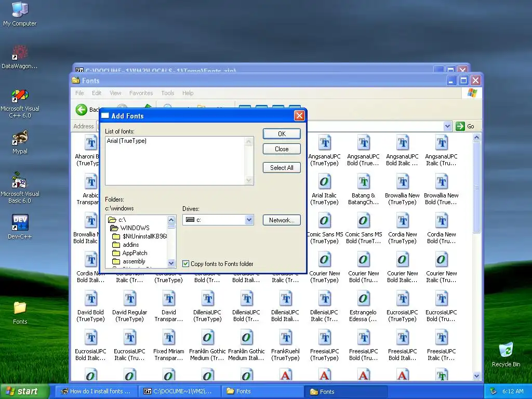Select Batang & BatangChe font icon
The height and width of the screenshot is (399, 532).
(x=363, y=189)
